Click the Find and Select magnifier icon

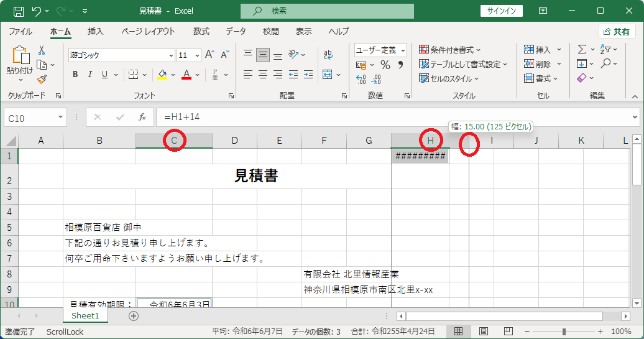[x=605, y=63]
